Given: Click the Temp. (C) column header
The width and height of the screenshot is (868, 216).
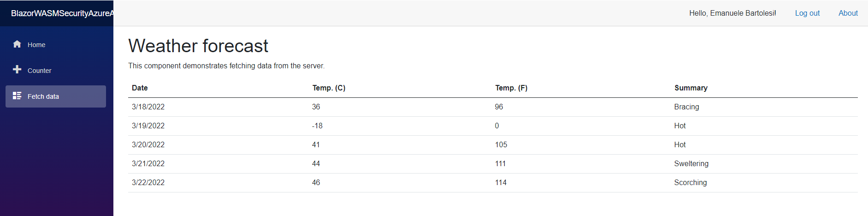Looking at the screenshot, I should [329, 88].
